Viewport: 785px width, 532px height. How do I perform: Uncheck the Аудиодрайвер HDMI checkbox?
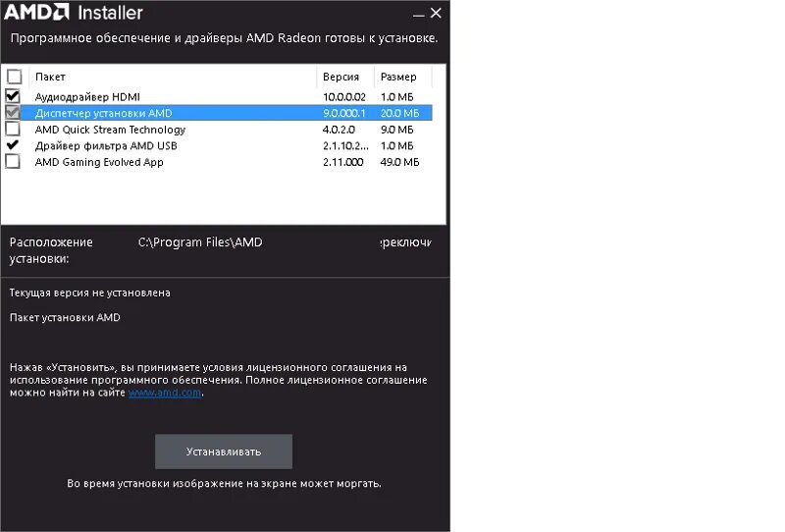coord(13,96)
